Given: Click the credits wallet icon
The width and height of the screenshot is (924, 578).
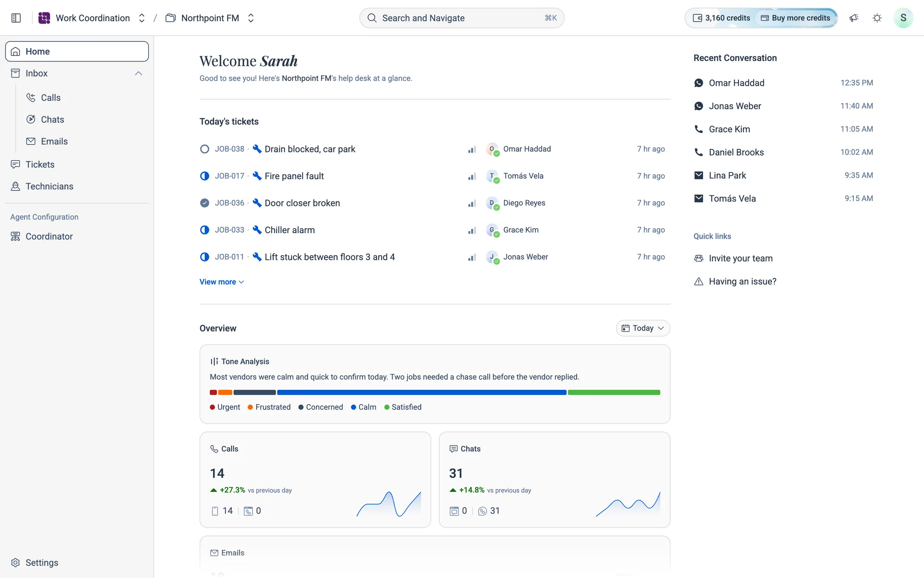Looking at the screenshot, I should 698,18.
